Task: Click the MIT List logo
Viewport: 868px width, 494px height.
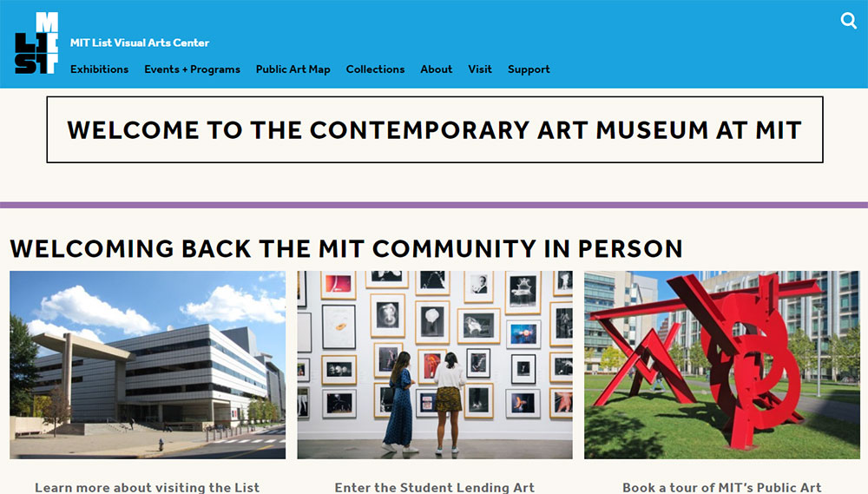Action: pos(36,43)
